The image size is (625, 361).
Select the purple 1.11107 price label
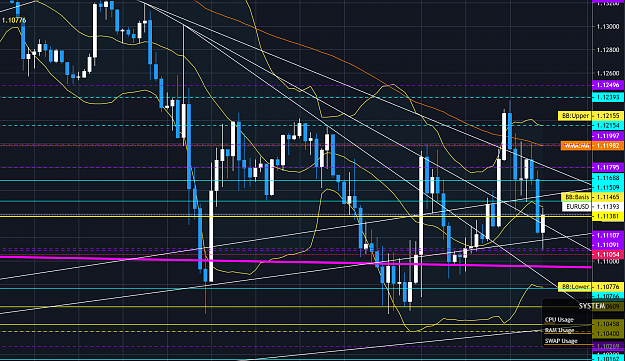608,235
